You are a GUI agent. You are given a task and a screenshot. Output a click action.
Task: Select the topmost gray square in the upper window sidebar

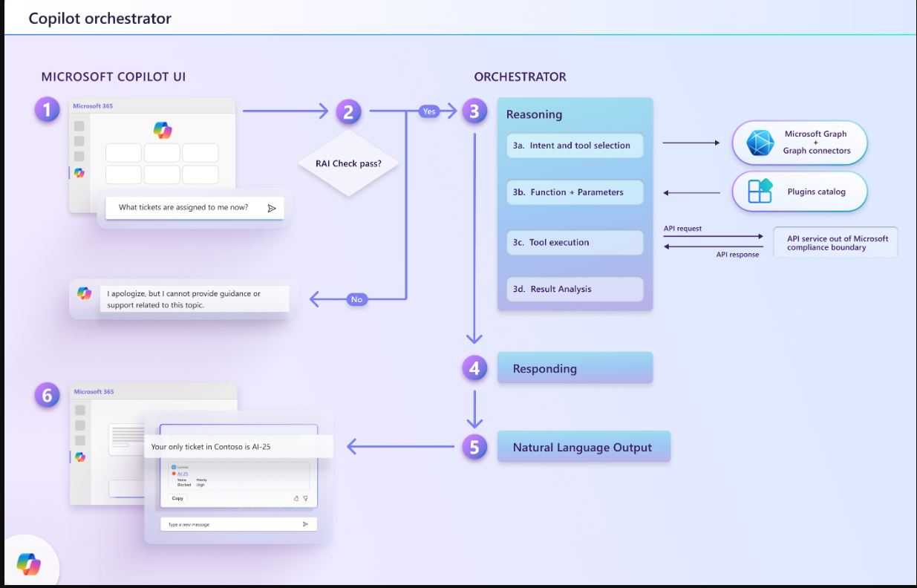79,126
